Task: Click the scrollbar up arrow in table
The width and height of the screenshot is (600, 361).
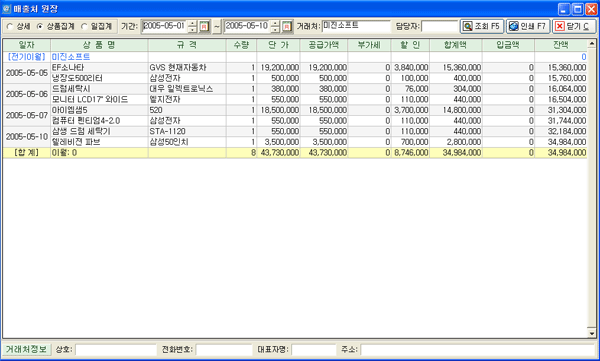Action: coord(592,43)
